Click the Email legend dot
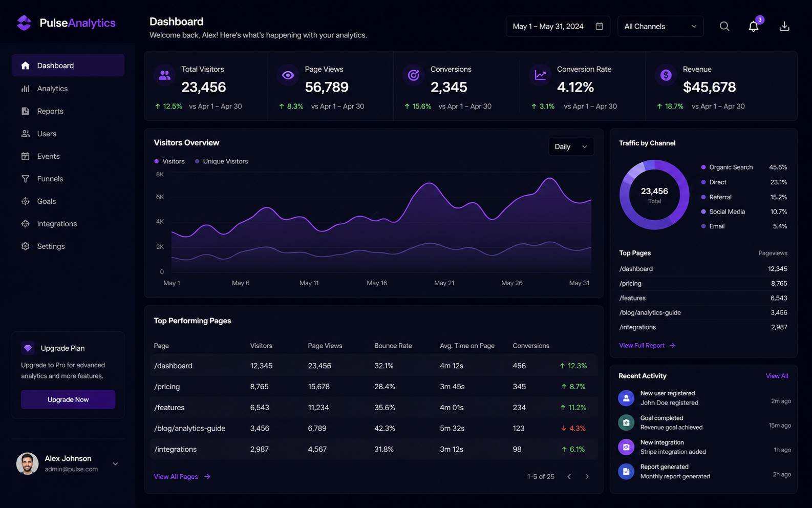Screen dimensions: 812x508 pos(703,226)
